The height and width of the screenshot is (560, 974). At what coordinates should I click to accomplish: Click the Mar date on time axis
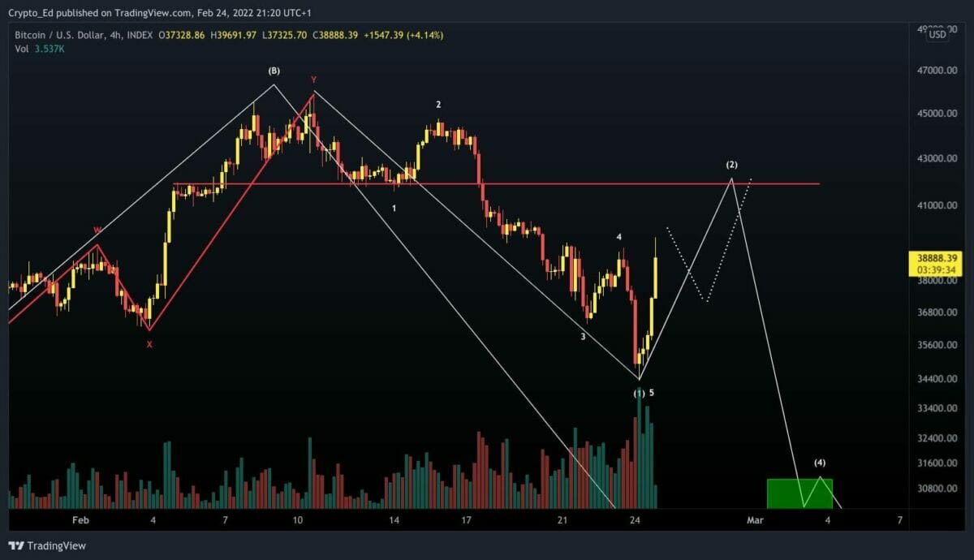755,519
